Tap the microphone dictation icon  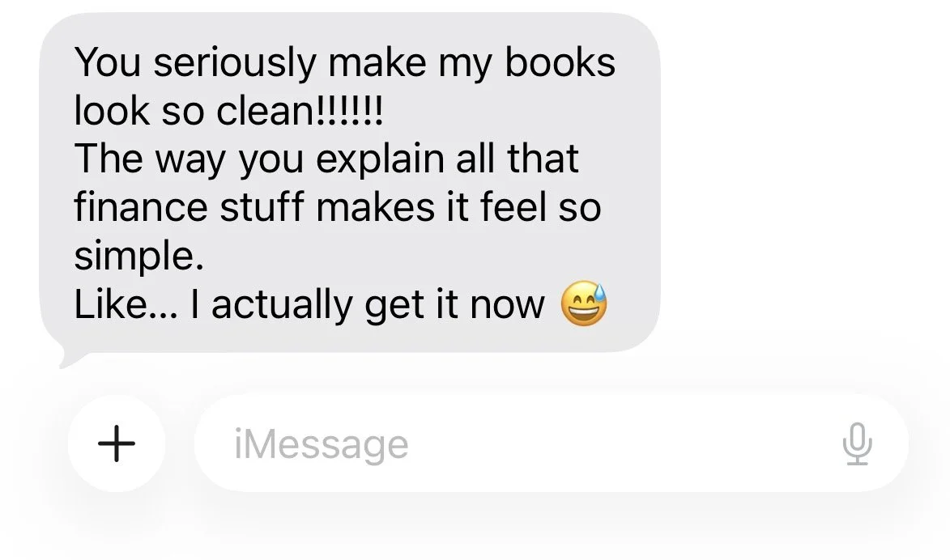[858, 443]
